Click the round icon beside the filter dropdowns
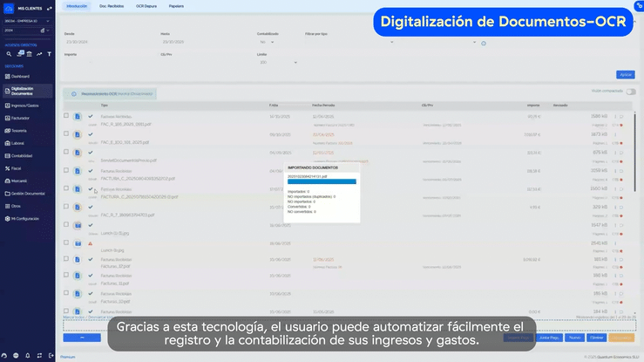The image size is (644, 362). point(484,43)
